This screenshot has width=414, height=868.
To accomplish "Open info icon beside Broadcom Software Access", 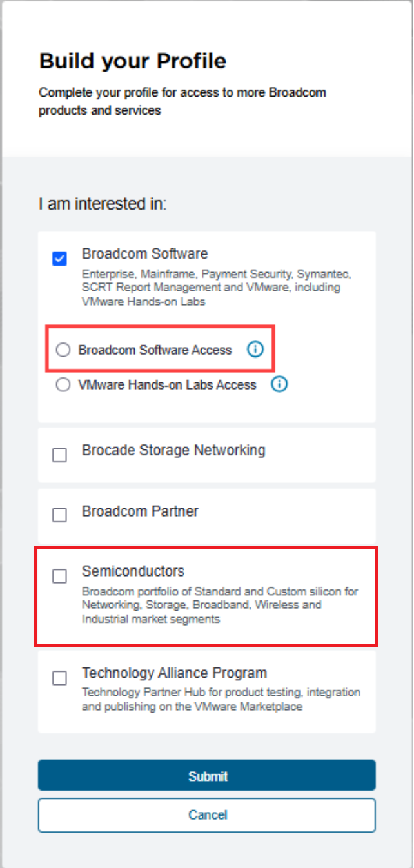I will coord(255,350).
